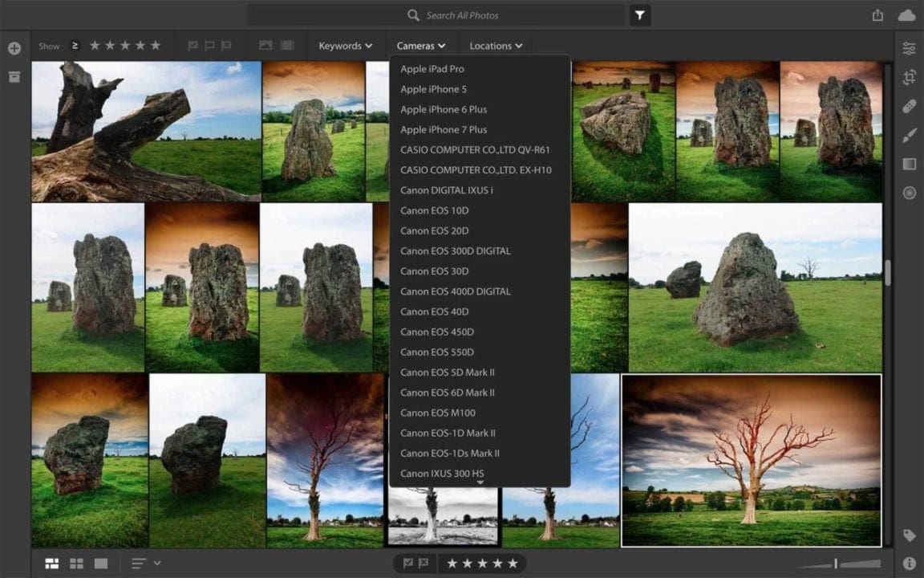The width and height of the screenshot is (924, 578).
Task: Set first star rating in bottom bar
Action: 452,564
